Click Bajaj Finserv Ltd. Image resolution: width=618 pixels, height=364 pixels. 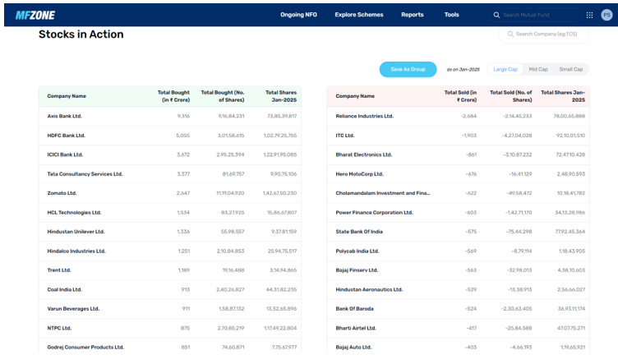357,270
